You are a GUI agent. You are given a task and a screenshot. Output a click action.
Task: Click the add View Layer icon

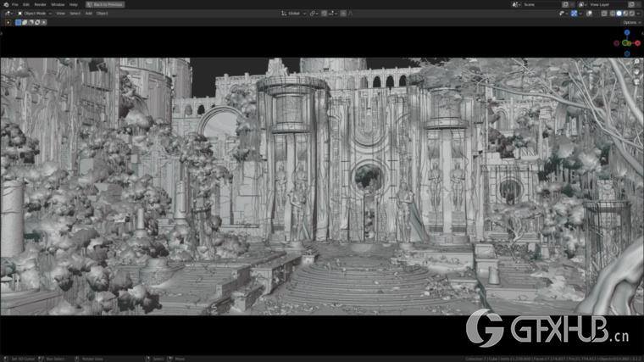(x=631, y=4)
